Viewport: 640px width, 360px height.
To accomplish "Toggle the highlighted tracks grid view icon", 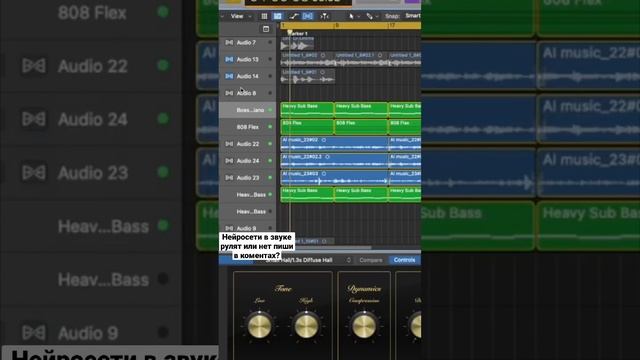I will 278,16.
